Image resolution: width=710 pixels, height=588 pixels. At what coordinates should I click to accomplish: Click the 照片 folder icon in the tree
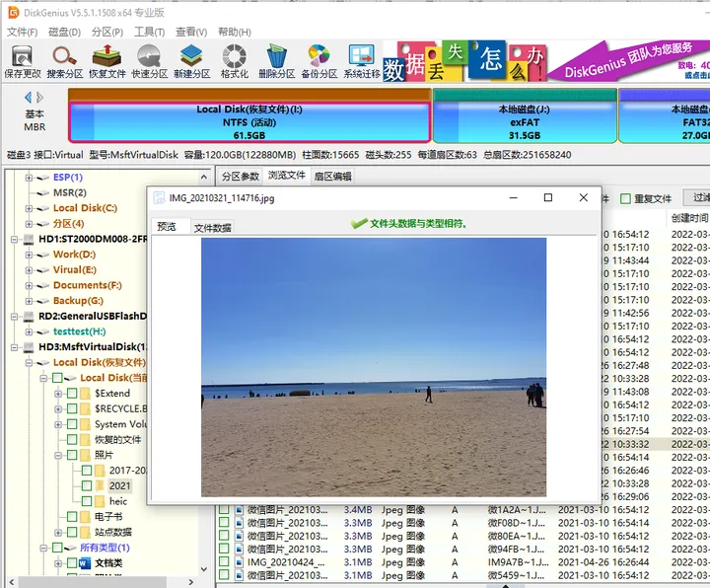click(85, 455)
